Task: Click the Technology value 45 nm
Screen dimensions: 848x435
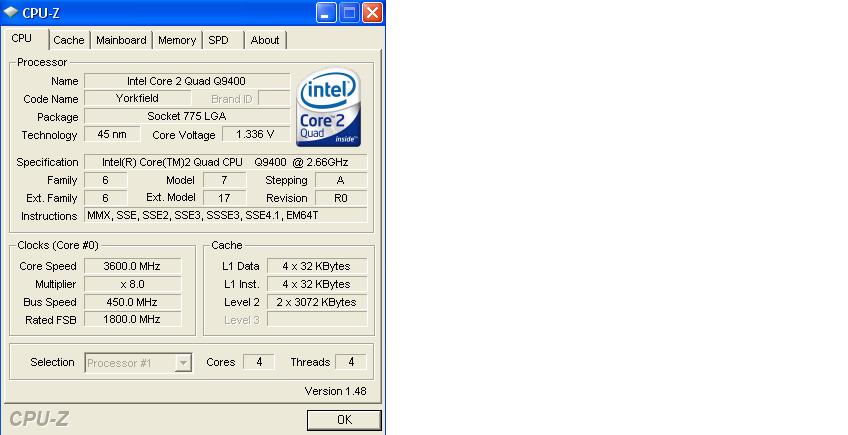Action: tap(112, 134)
